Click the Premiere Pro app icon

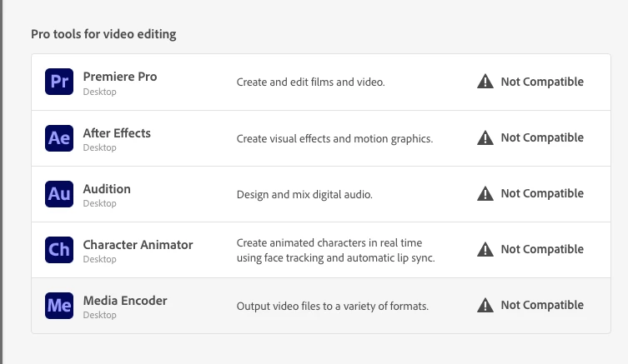pyautogui.click(x=59, y=82)
